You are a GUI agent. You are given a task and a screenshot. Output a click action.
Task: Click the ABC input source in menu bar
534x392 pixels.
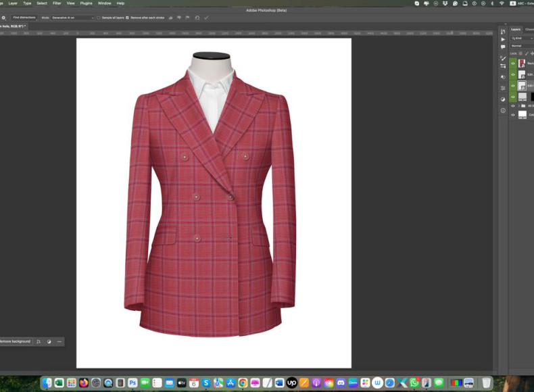(521, 3)
